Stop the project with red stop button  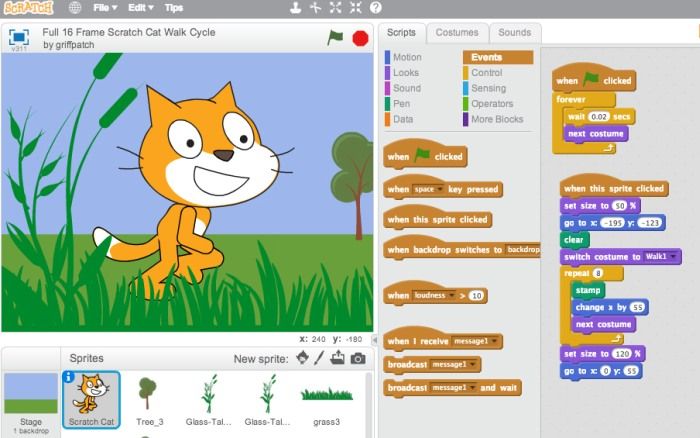tap(360, 38)
